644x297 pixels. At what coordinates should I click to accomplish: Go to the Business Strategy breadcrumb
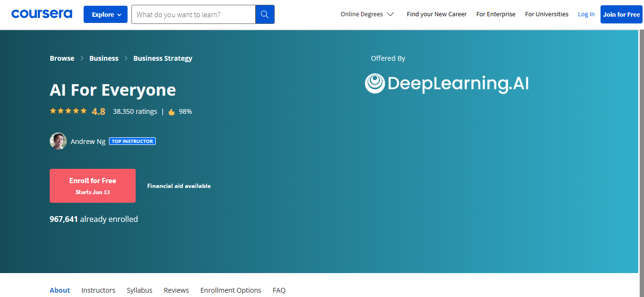coord(163,58)
